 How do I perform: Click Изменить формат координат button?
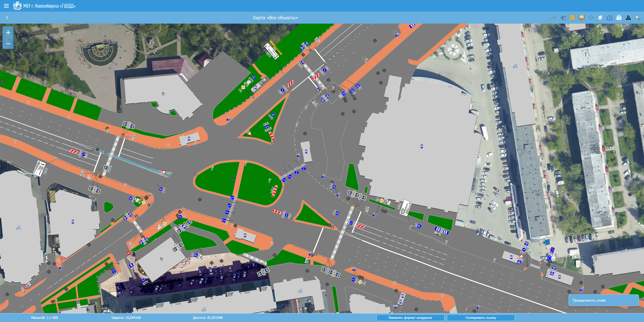410,318
